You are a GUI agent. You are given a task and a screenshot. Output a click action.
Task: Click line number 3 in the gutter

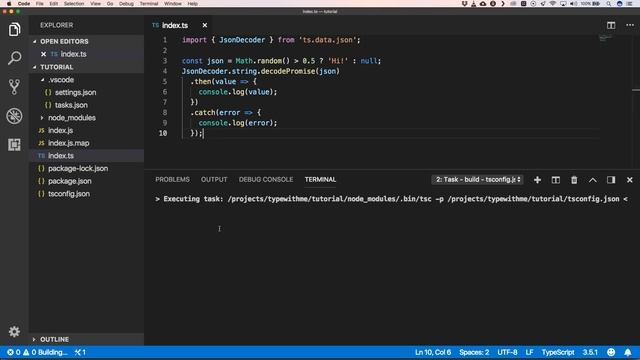165,61
